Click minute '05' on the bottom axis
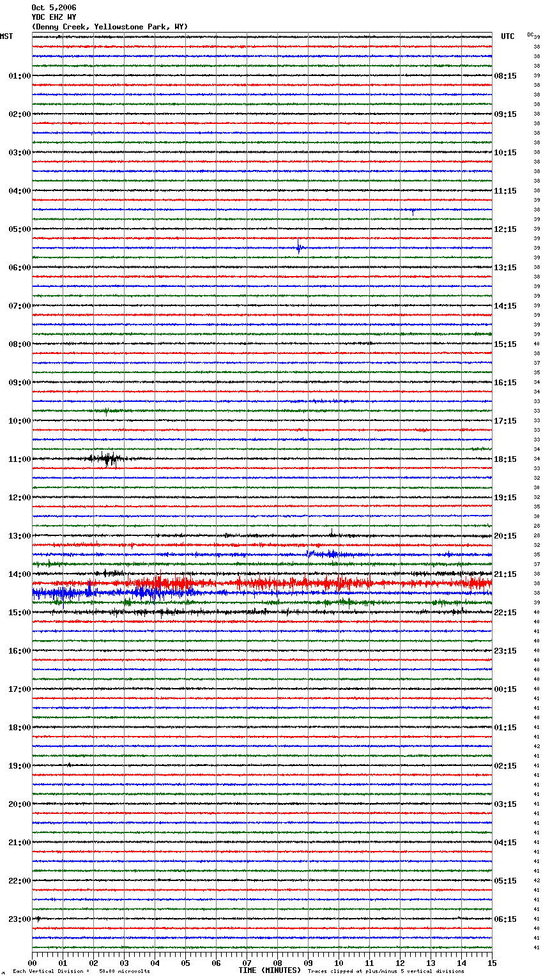Viewport: 543px width, 980px height. [x=185, y=963]
